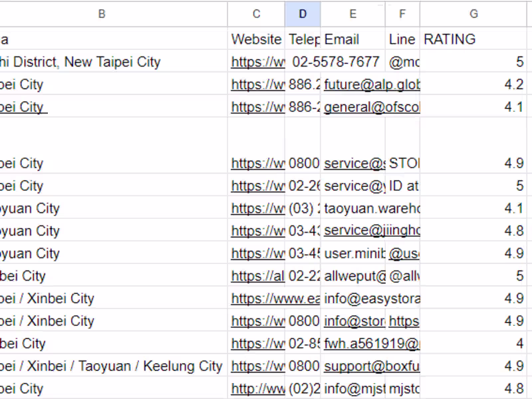
Task: Select the Xinbei / Taoyuan / Keelung City cell
Action: [x=114, y=366]
